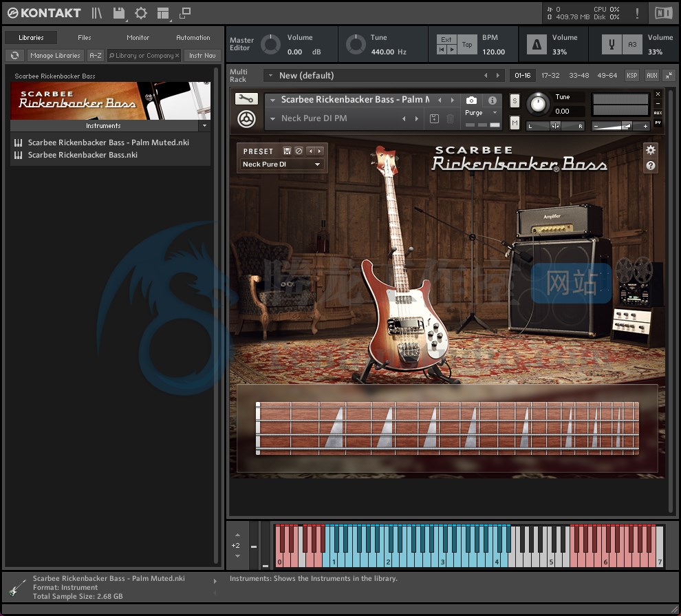681x616 pixels.
Task: Click the camera snapshot view icon
Action: (x=471, y=100)
